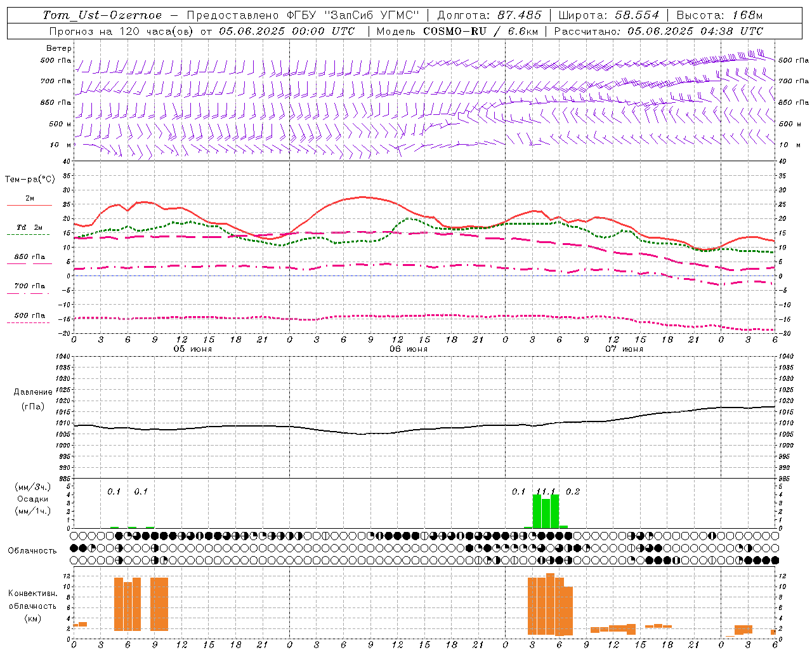Click the Ветер wind panel label

tap(59, 48)
